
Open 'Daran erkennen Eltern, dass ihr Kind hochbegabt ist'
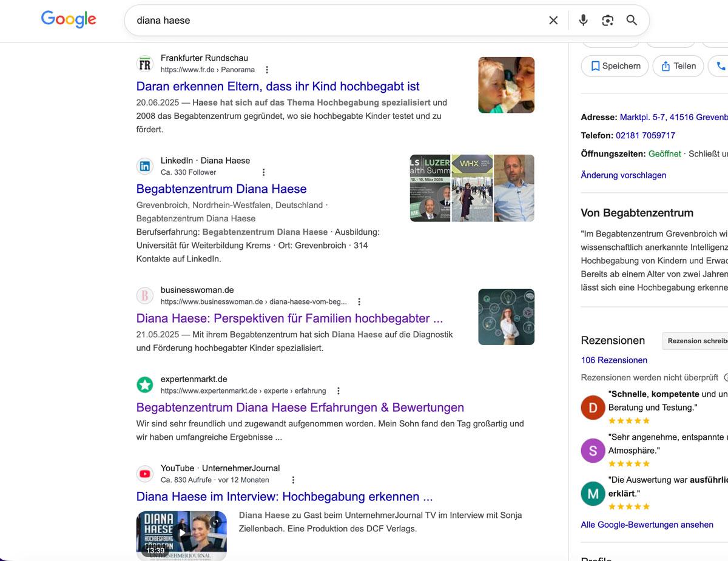(x=278, y=86)
